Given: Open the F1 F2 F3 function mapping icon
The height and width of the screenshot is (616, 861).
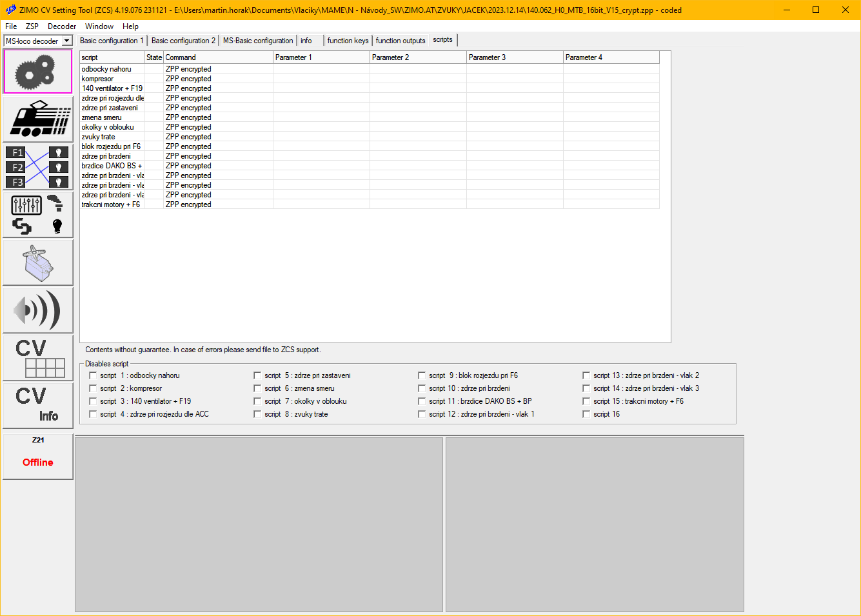Looking at the screenshot, I should click(x=37, y=167).
